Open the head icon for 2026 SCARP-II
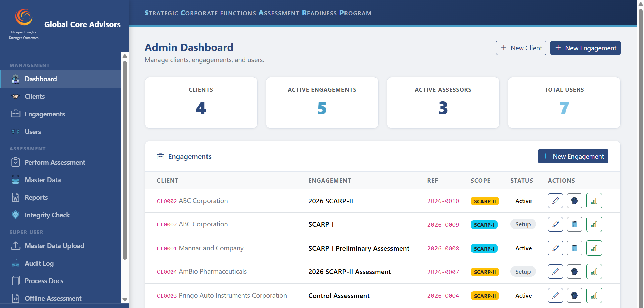 coord(574,201)
